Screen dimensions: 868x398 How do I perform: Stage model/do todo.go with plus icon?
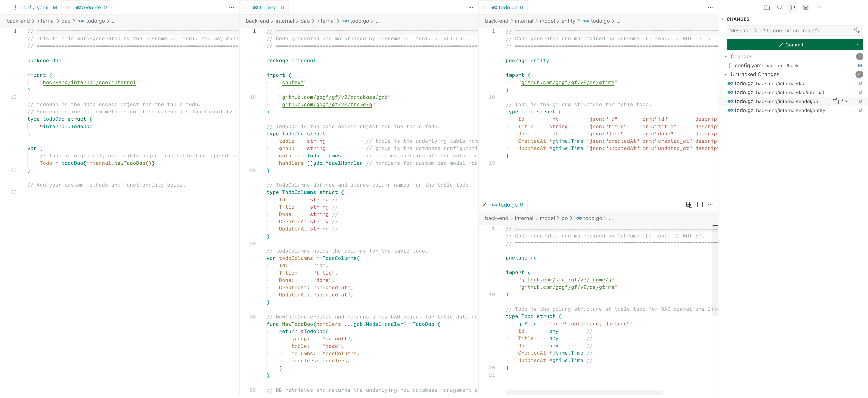852,101
